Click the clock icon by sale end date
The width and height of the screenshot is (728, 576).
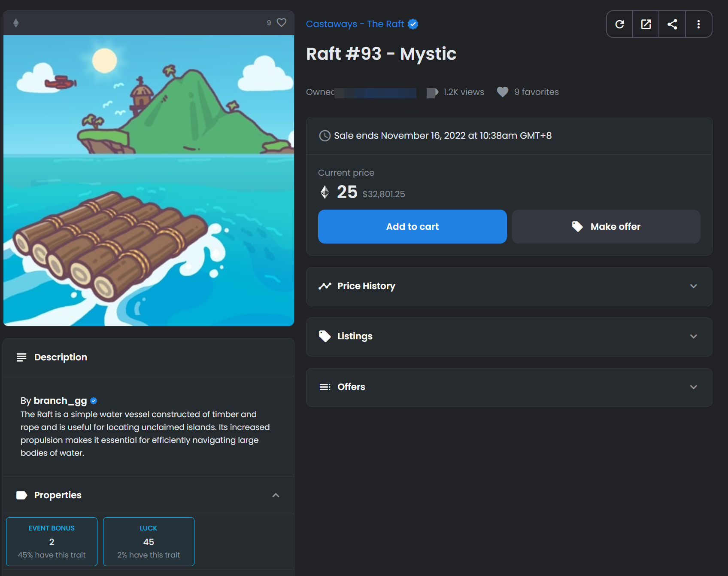pos(325,136)
